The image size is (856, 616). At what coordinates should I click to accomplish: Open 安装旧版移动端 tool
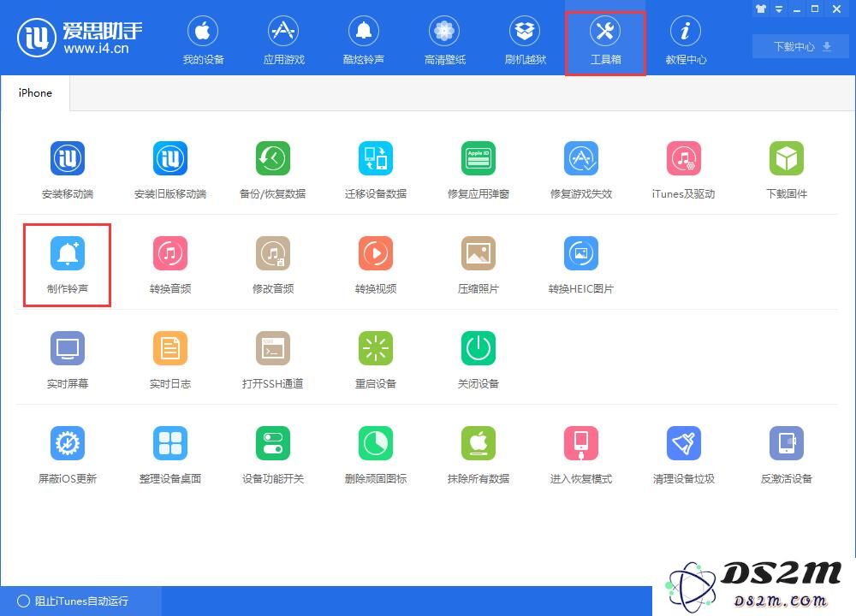pos(170,169)
